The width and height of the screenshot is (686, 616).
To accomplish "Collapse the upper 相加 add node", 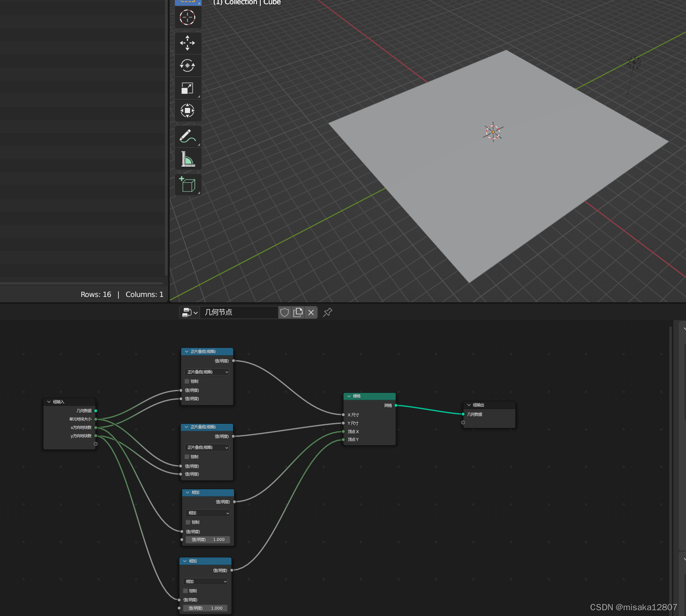I will 187,492.
